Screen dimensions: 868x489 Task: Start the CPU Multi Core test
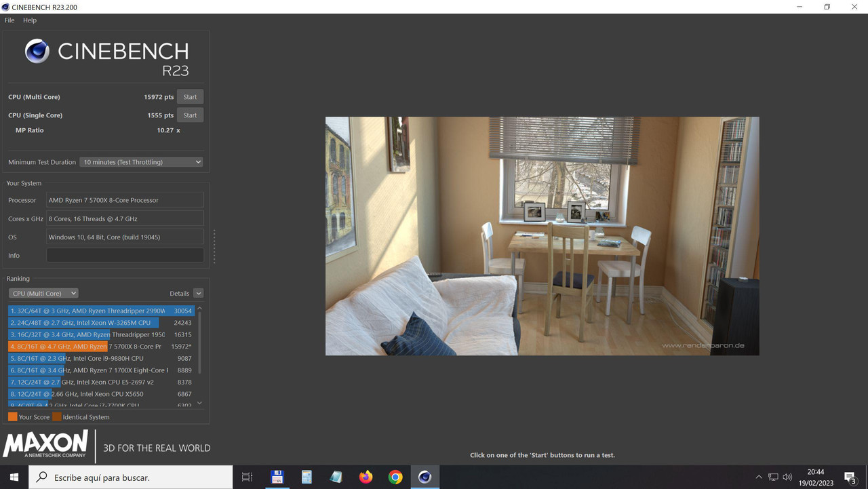190,97
